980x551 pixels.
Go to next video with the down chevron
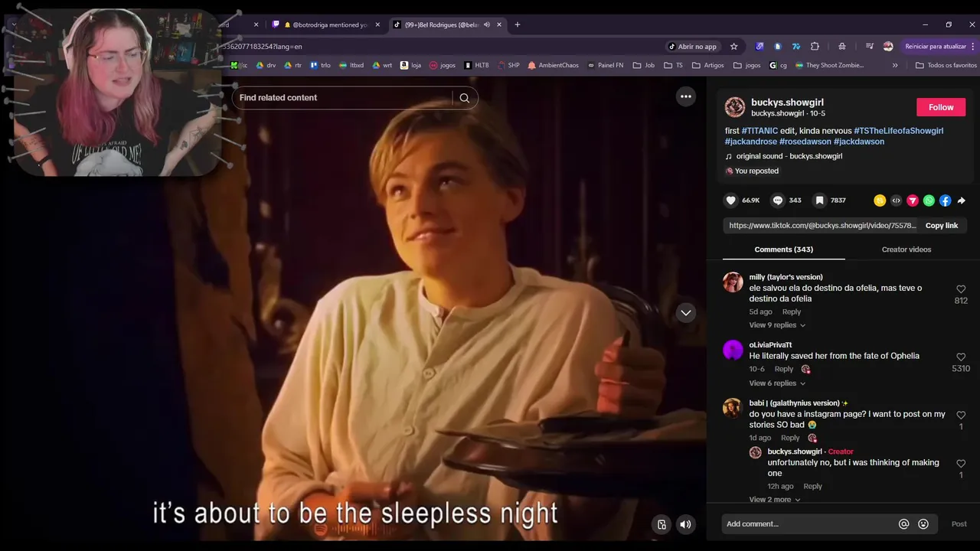click(685, 312)
